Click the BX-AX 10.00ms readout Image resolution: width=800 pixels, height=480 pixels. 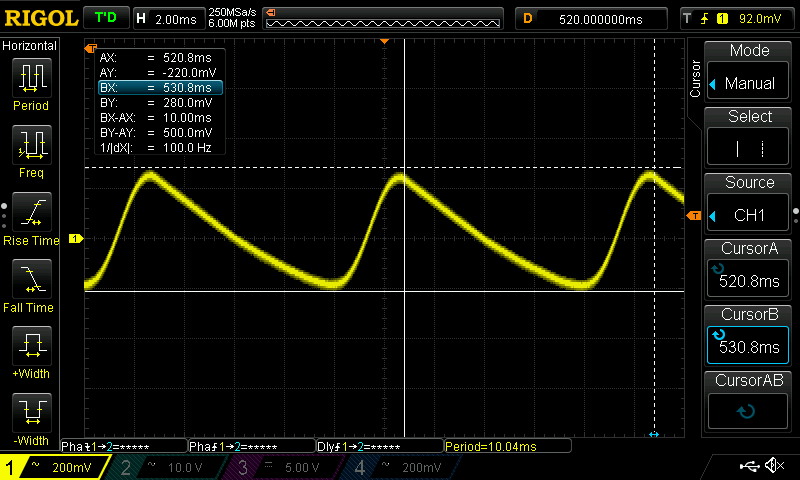coord(156,118)
